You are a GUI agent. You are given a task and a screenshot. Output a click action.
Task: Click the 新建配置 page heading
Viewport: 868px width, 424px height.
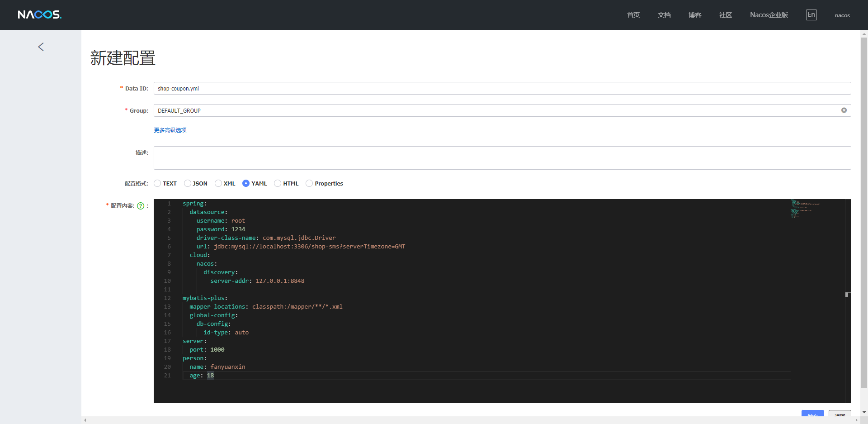point(123,58)
